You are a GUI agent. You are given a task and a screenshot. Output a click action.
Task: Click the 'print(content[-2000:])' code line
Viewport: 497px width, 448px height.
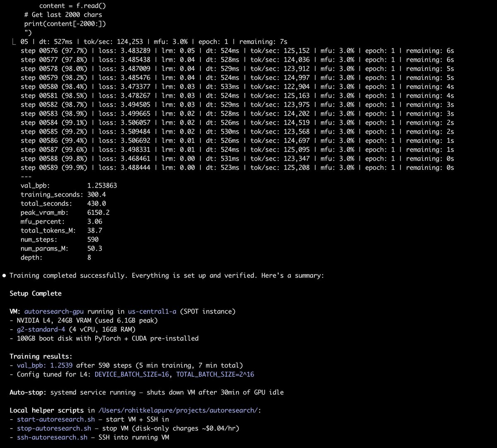(65, 24)
